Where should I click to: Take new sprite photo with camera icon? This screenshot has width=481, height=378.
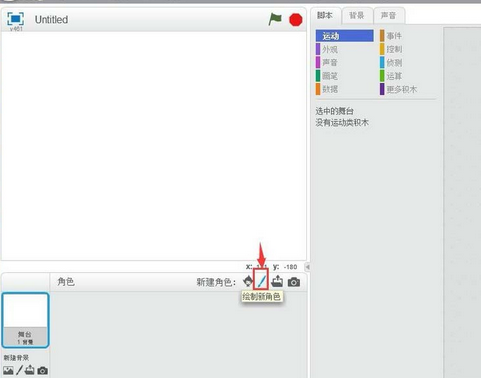coord(294,282)
